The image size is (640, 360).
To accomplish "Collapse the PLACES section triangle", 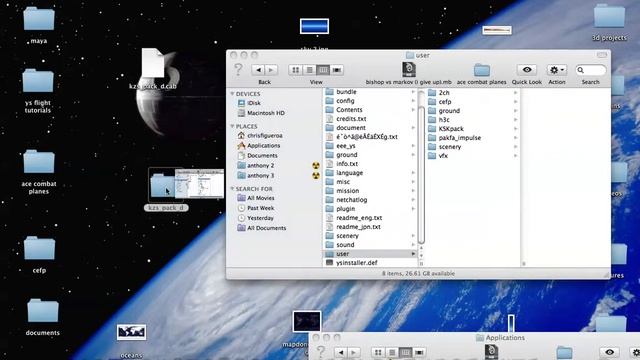I will pyautogui.click(x=232, y=127).
